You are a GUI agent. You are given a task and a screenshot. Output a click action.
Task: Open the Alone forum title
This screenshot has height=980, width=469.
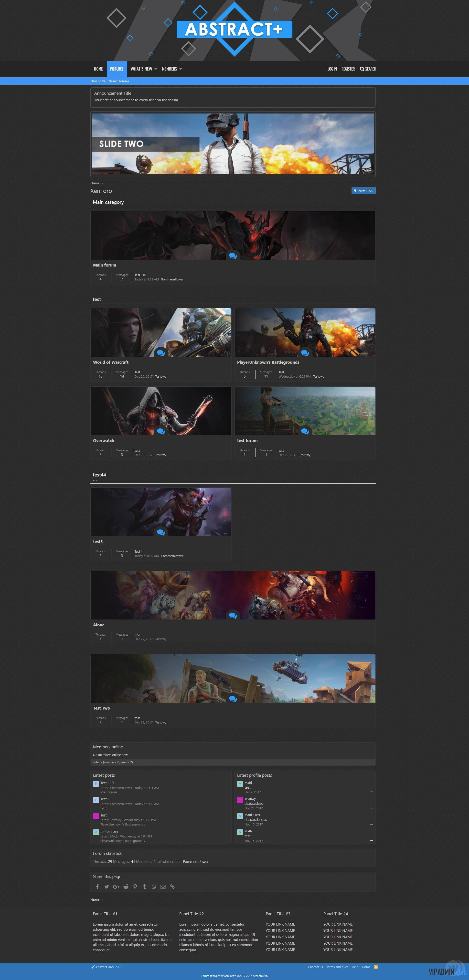[x=99, y=625]
